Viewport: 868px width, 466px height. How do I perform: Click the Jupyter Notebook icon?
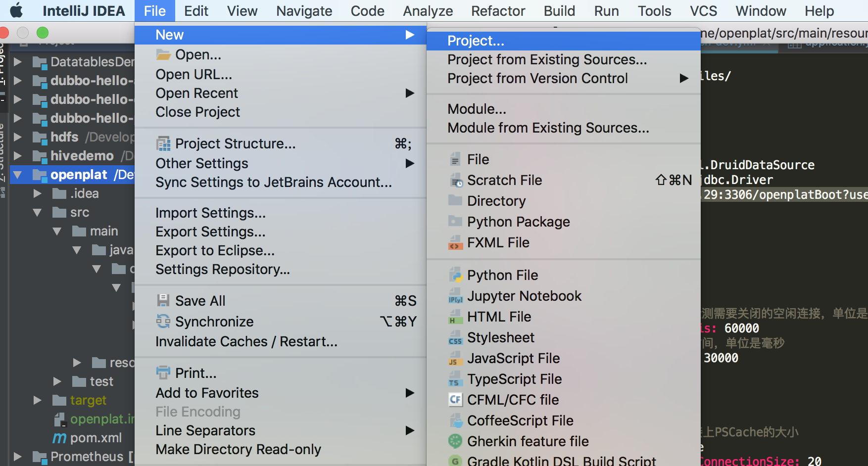pos(455,296)
